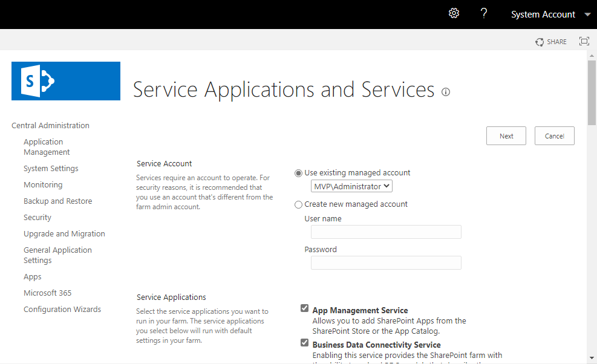Screen dimensions: 597x364
Task: Select Monitoring in the navigation menu
Action: tap(43, 184)
